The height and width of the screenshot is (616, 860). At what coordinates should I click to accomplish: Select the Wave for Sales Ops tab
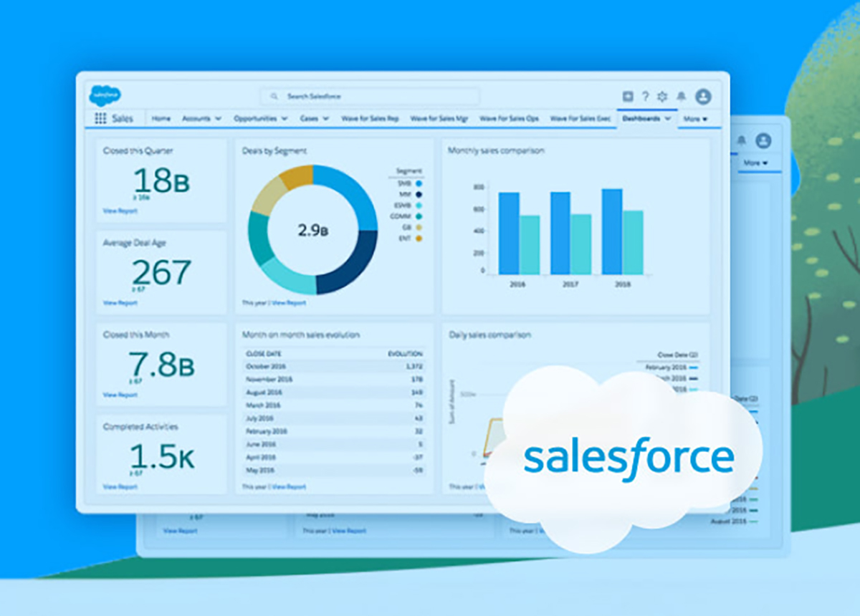(x=509, y=119)
